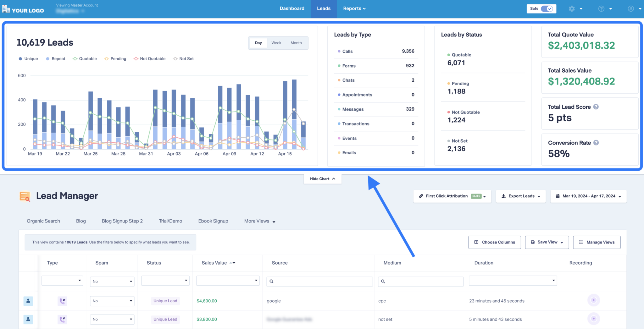This screenshot has height=329, width=644.
Task: Click inside the Source search field
Action: [x=319, y=282]
